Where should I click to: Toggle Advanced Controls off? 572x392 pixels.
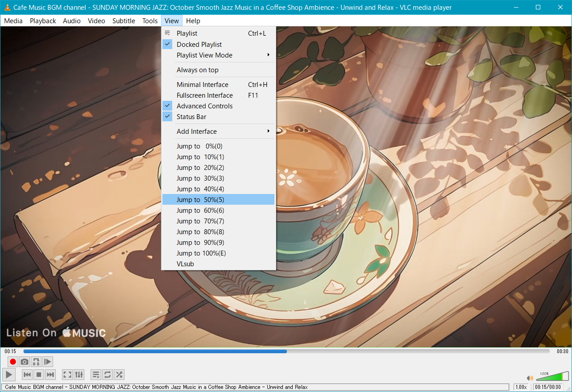[x=218, y=106]
